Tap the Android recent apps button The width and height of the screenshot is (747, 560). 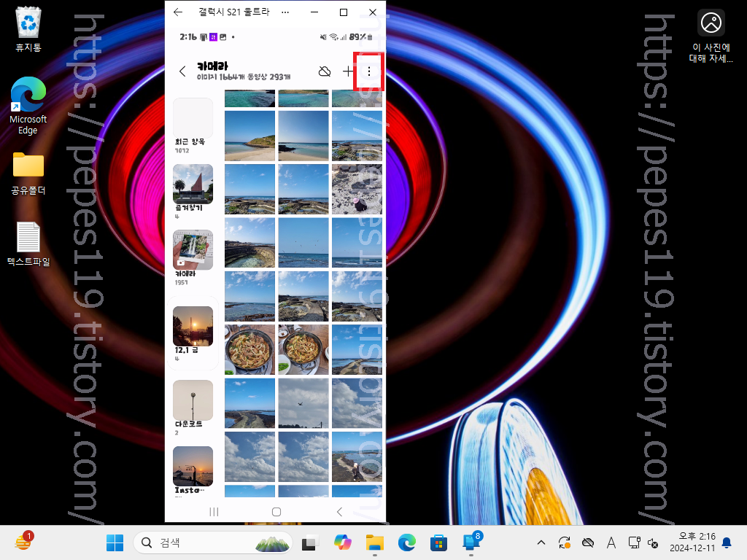(x=214, y=512)
